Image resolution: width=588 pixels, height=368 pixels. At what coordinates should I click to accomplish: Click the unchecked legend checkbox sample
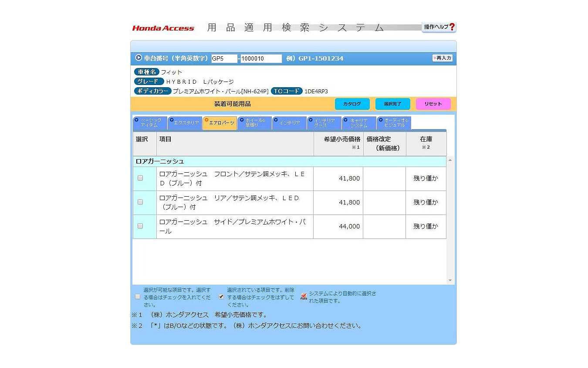pyautogui.click(x=138, y=296)
